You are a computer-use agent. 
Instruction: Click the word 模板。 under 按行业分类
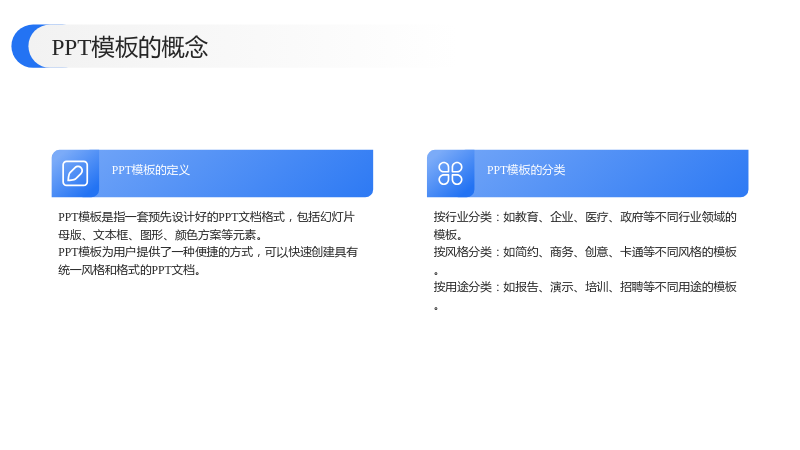[448, 235]
